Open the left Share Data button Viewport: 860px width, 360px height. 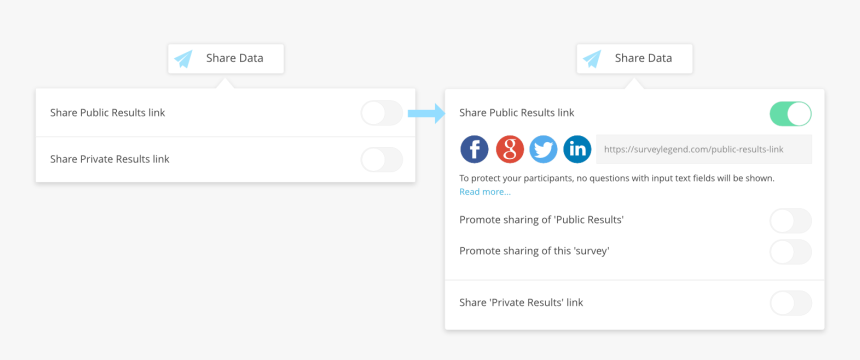226,59
